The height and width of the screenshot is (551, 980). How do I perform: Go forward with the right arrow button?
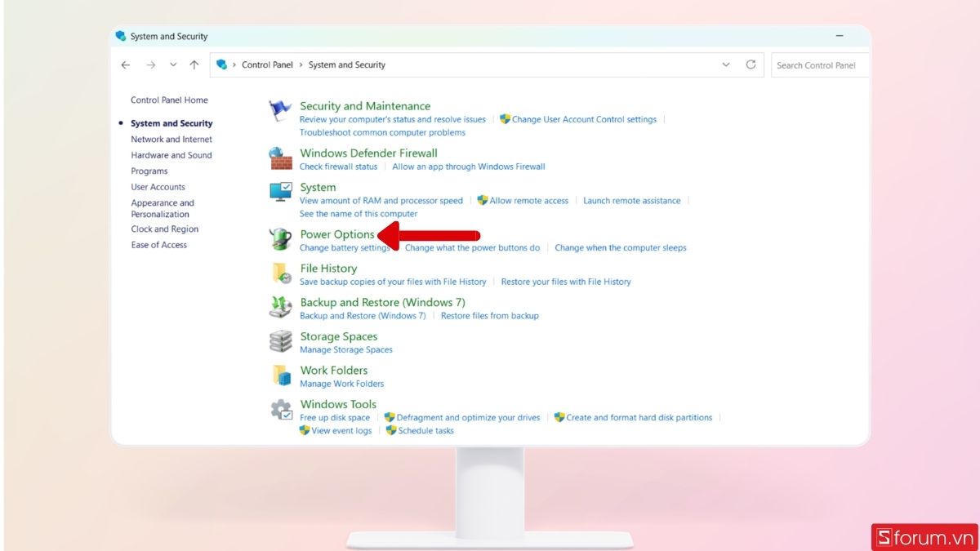point(150,64)
